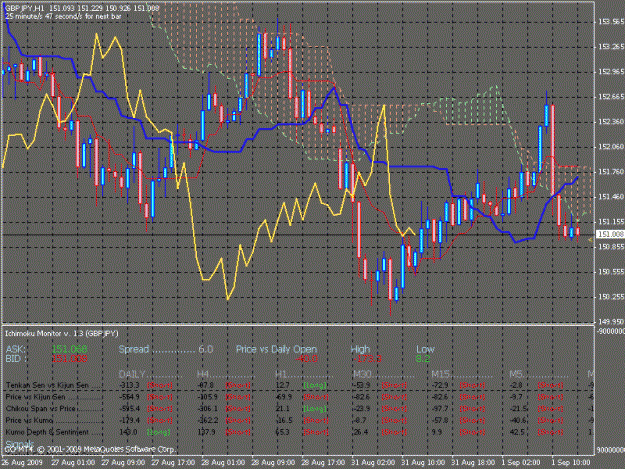
Task: Click the green [Long] signal in the DAILY column
Action: [x=159, y=432]
